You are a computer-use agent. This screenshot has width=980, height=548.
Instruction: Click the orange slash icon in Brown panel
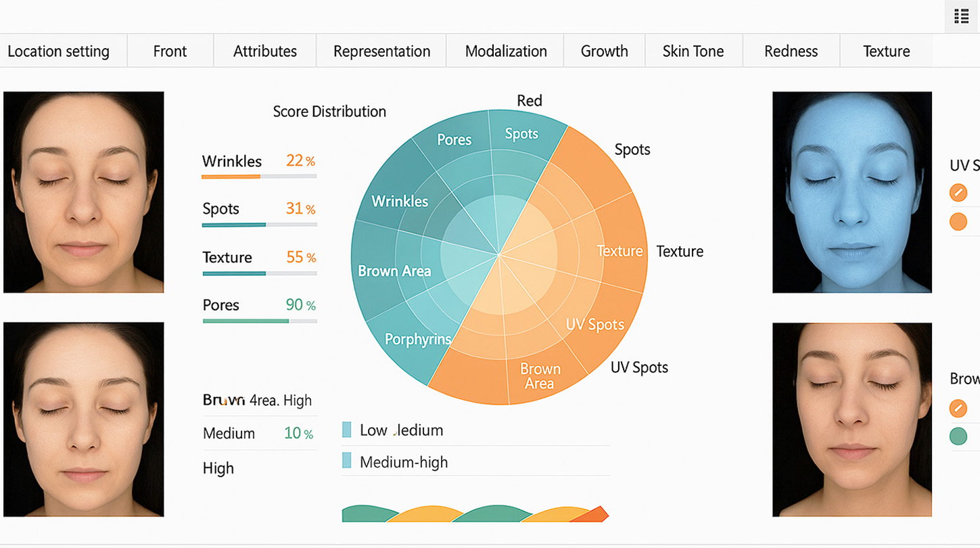[x=958, y=408]
